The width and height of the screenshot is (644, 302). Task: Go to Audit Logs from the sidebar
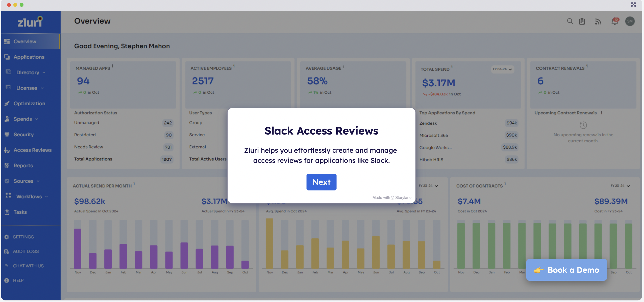click(x=25, y=251)
